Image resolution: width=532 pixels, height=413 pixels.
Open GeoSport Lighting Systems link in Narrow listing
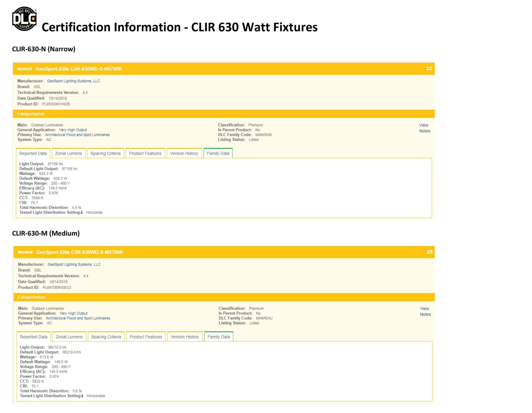point(74,81)
